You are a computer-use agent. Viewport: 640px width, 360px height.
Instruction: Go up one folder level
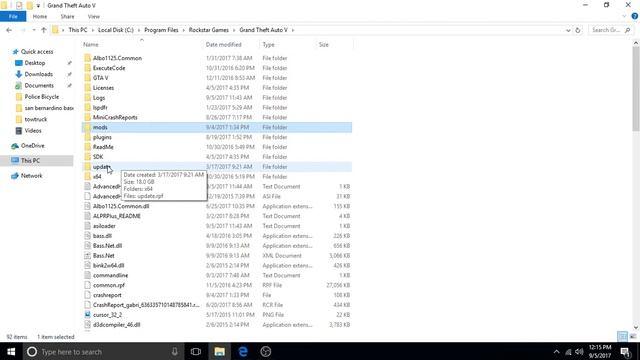click(x=44, y=30)
